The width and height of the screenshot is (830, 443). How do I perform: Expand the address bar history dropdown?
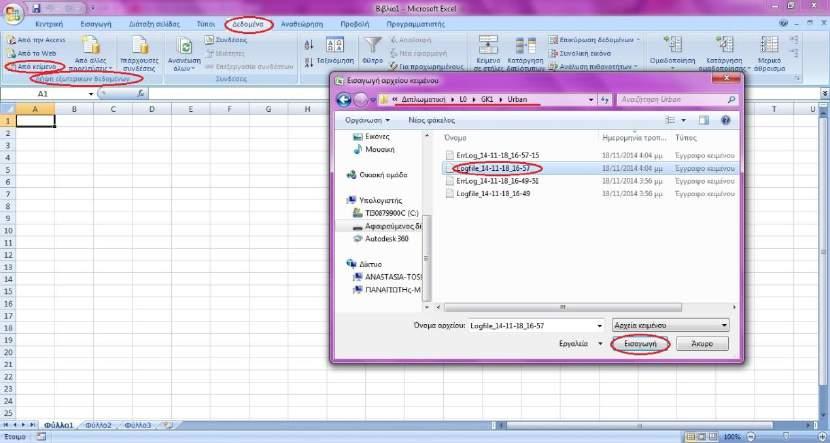tap(591, 100)
